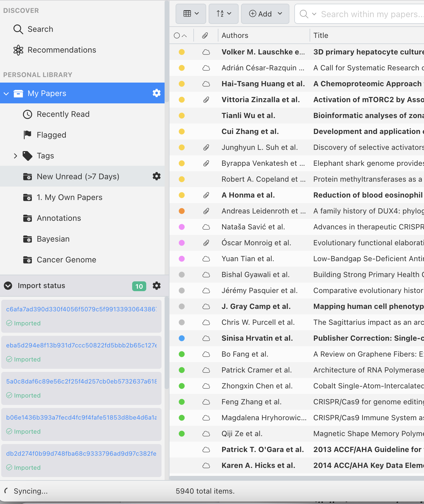424x504 pixels.
Task: Open the table layout view dropdown
Action: coord(191,14)
